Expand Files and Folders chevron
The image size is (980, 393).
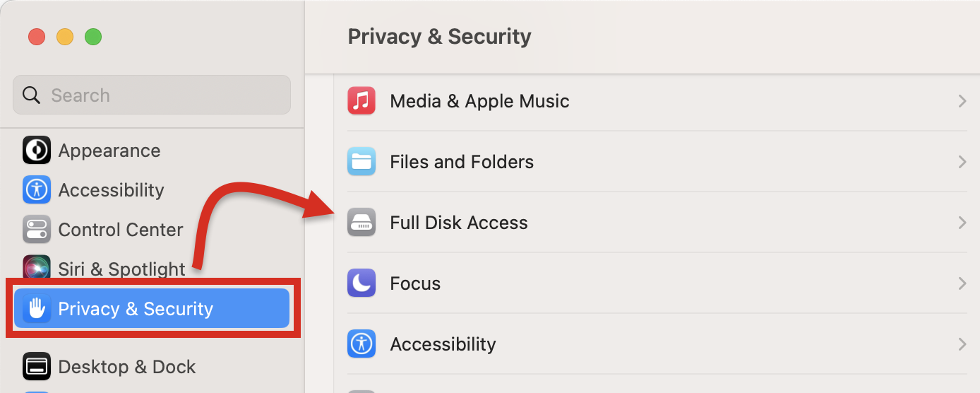[x=962, y=162]
